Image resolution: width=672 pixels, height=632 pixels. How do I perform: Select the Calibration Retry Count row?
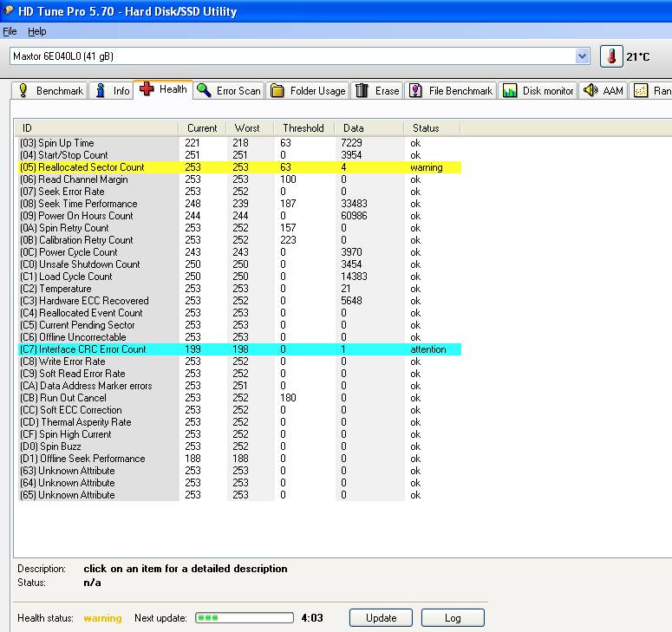tap(239, 240)
